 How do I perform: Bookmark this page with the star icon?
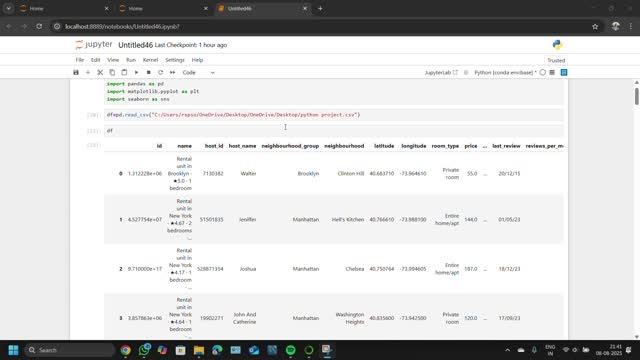595,27
